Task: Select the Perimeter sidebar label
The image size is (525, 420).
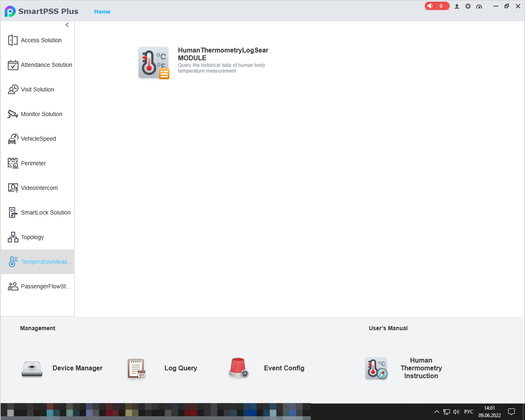Action: coord(33,163)
